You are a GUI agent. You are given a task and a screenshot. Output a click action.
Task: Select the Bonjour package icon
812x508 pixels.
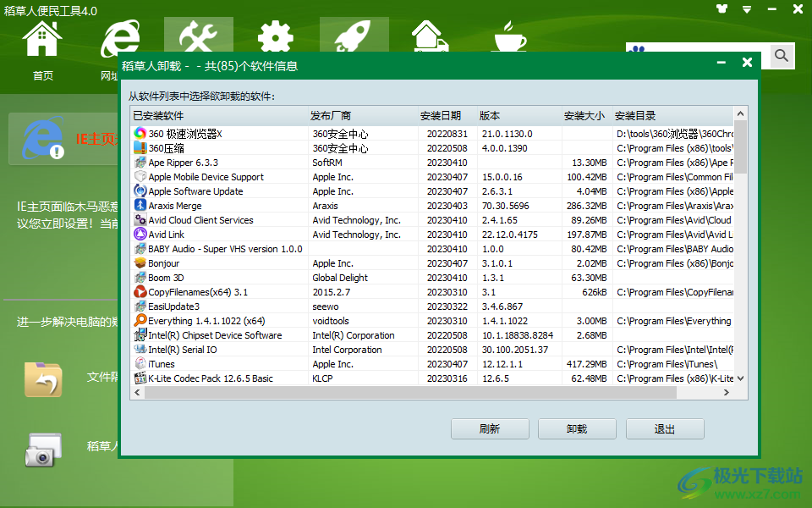click(x=140, y=262)
